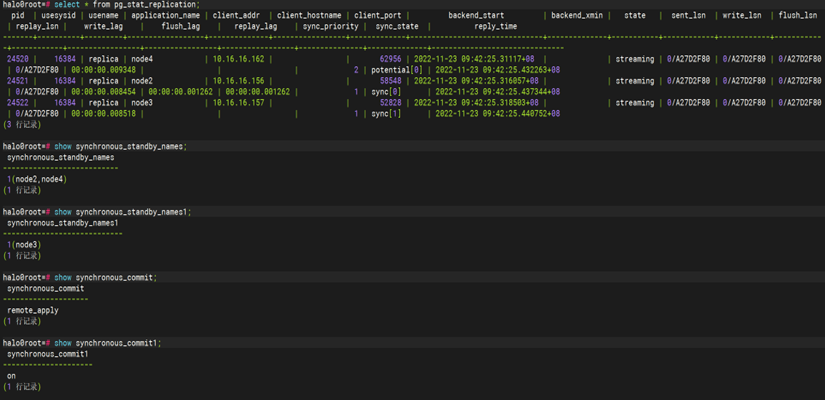Click pid value 24520
The image size is (825, 400).
pyautogui.click(x=18, y=59)
